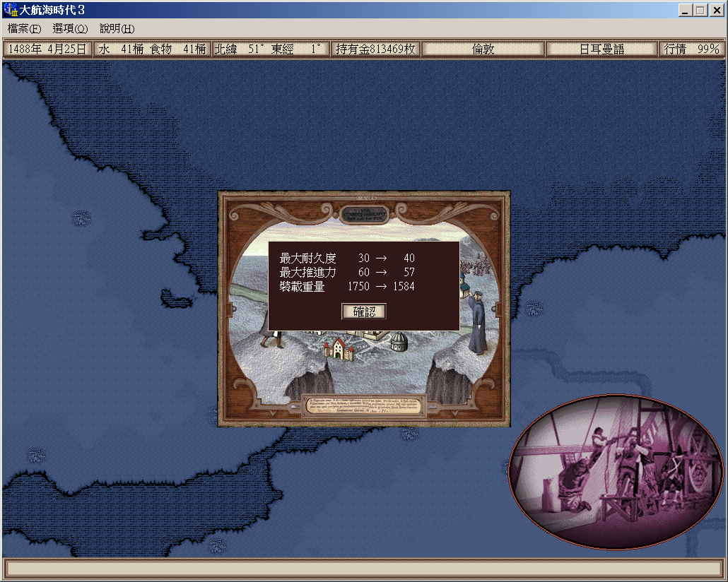
Task: Click the water and food supply display
Action: (152, 49)
